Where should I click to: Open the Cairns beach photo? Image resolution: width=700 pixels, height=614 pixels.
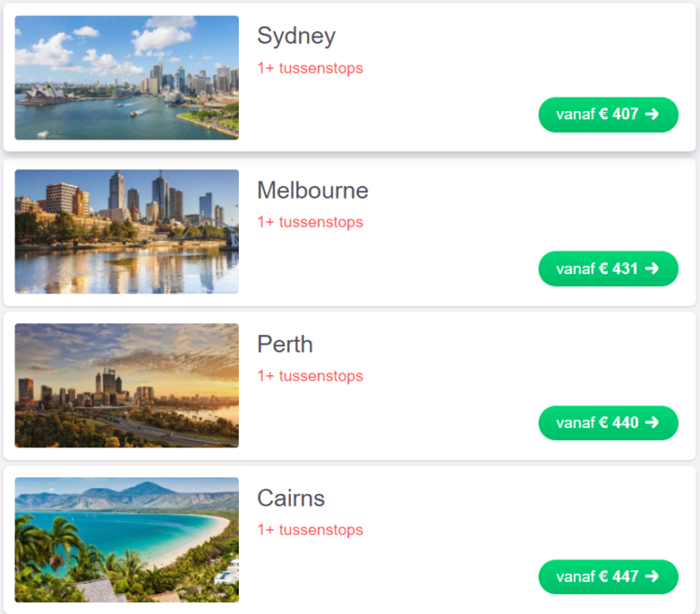127,539
